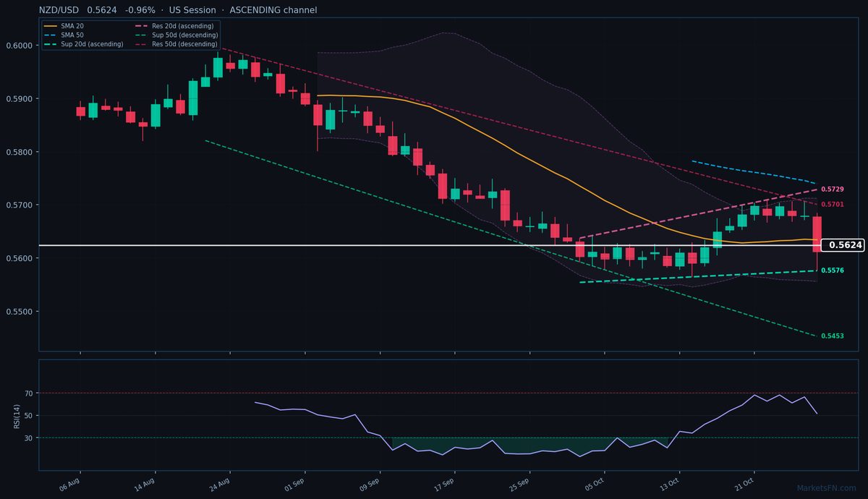Image resolution: width=868 pixels, height=499 pixels.
Task: Click the 06 Aug date label
Action: coord(69,483)
